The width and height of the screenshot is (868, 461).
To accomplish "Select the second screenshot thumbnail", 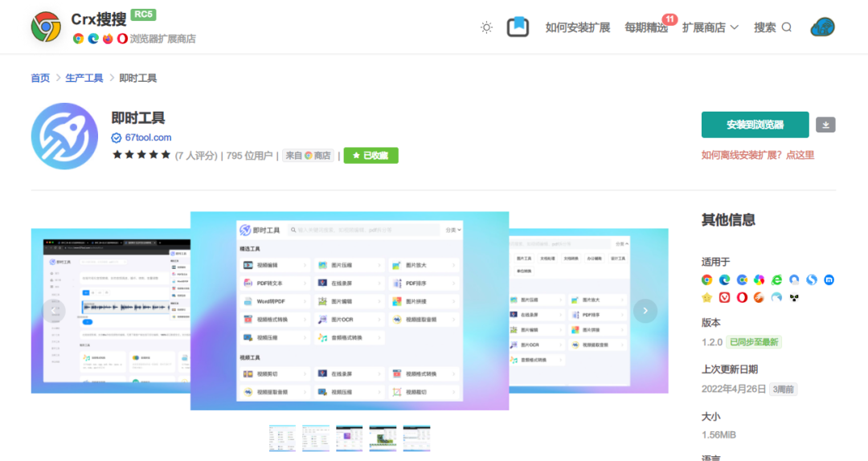I will point(316,438).
